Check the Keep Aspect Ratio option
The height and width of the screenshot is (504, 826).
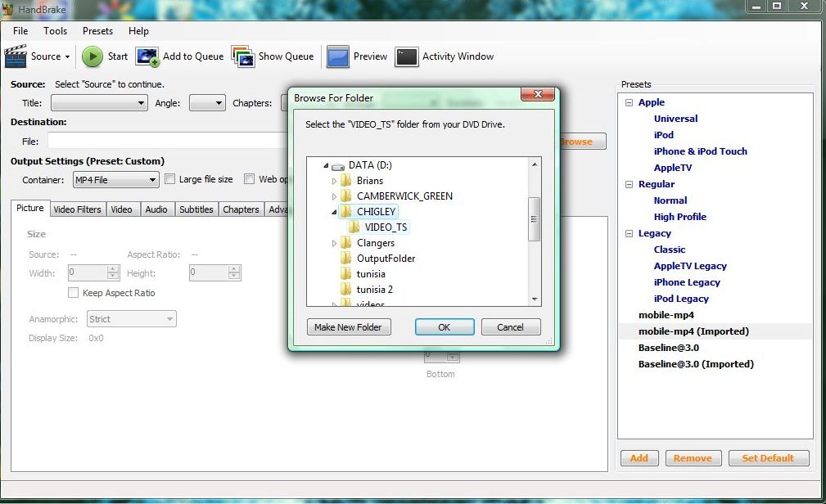click(x=73, y=293)
